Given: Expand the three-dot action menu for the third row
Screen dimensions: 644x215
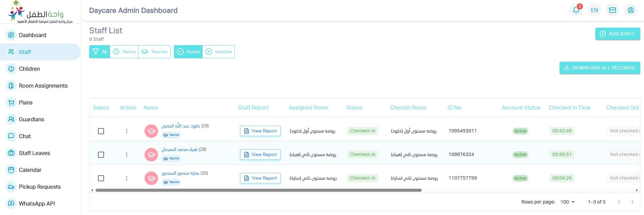Looking at the screenshot, I should pyautogui.click(x=127, y=178).
